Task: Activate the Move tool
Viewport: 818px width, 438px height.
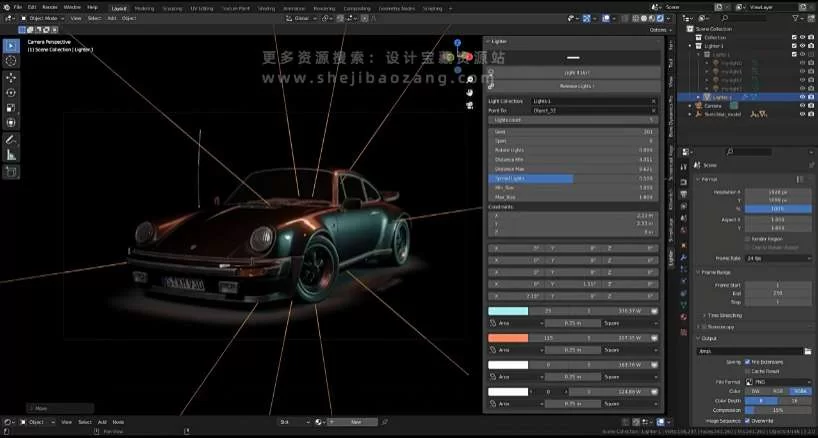Action: pos(11,77)
